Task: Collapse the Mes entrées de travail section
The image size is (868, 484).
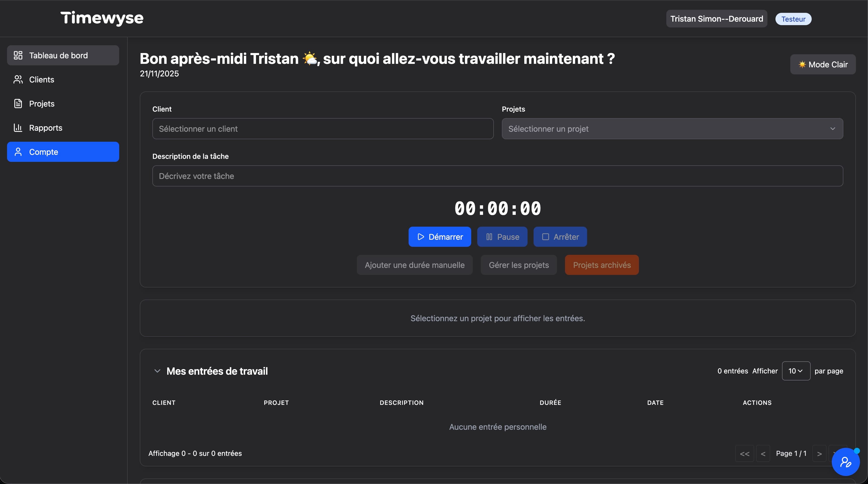Action: (157, 371)
